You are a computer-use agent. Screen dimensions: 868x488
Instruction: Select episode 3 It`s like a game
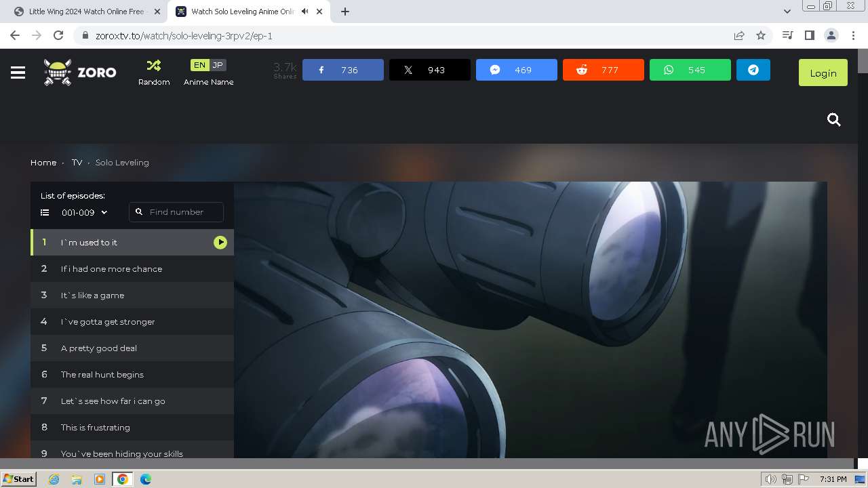coord(132,295)
